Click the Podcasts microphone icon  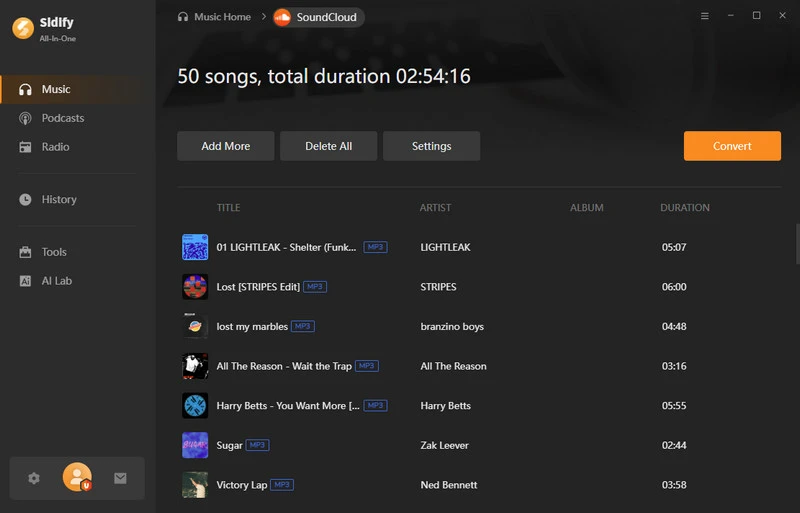tap(25, 118)
